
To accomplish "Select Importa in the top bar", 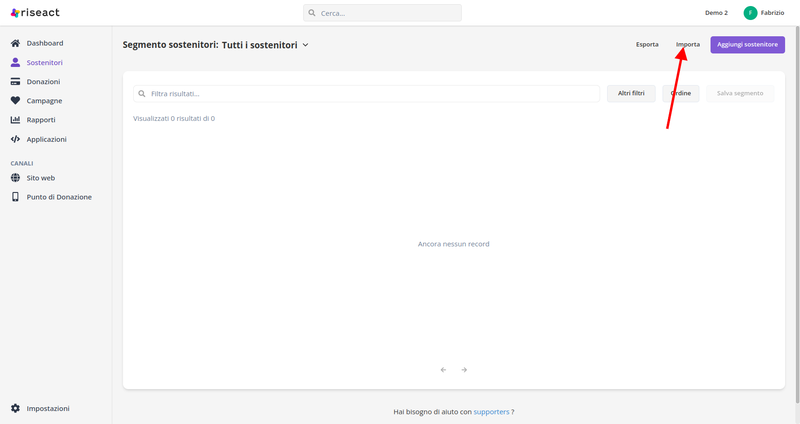I will pyautogui.click(x=688, y=45).
